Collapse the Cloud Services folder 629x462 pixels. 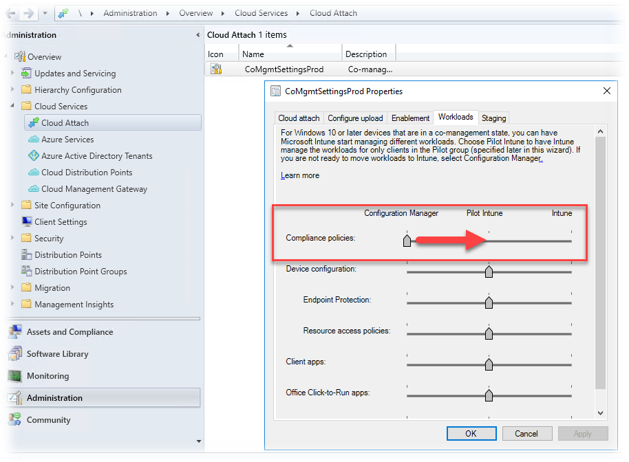pos(12,106)
